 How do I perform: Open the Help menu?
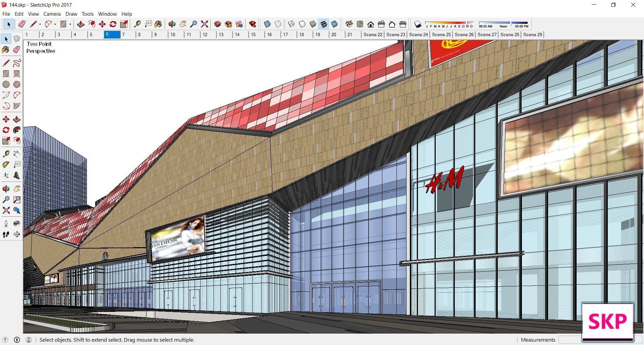pos(126,14)
